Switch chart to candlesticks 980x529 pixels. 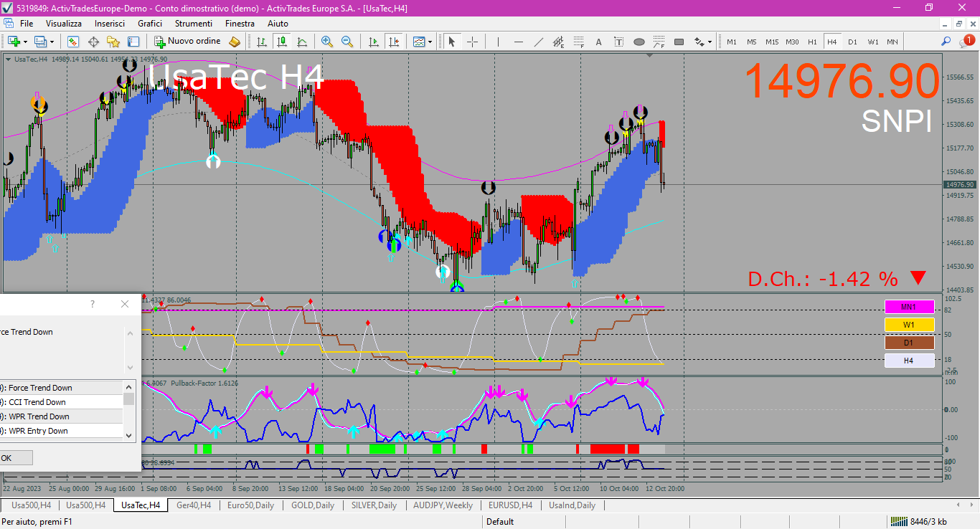point(282,42)
